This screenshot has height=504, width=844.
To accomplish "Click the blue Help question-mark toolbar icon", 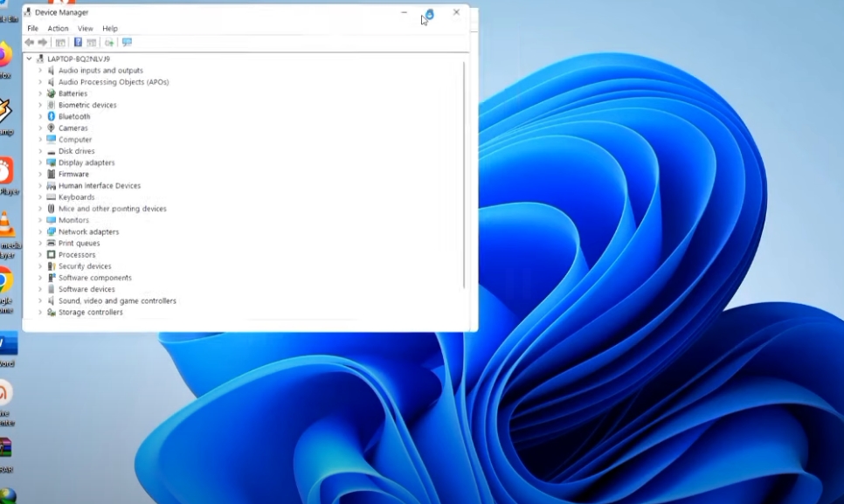I will [78, 43].
